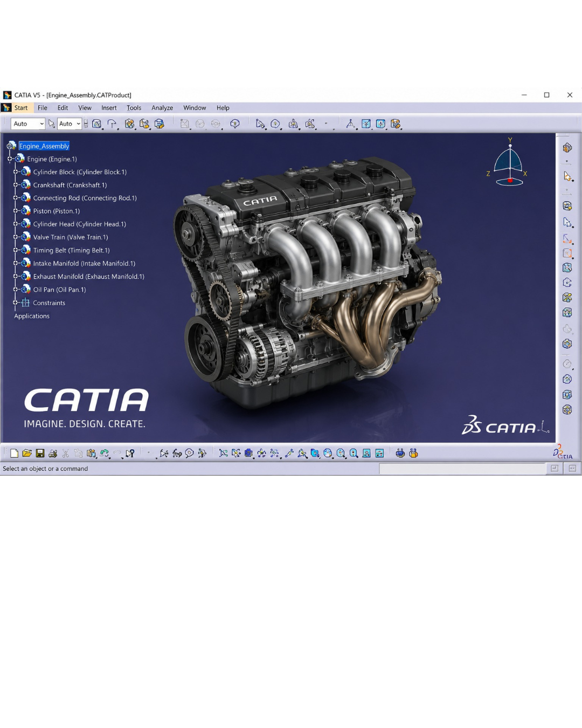Click the Print icon in the bottom toolbar
This screenshot has width=582, height=728.
tap(53, 454)
